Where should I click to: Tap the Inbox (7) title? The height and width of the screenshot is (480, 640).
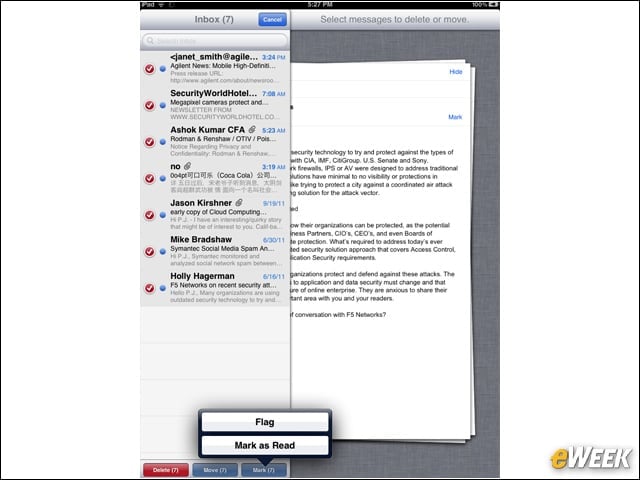click(x=214, y=20)
